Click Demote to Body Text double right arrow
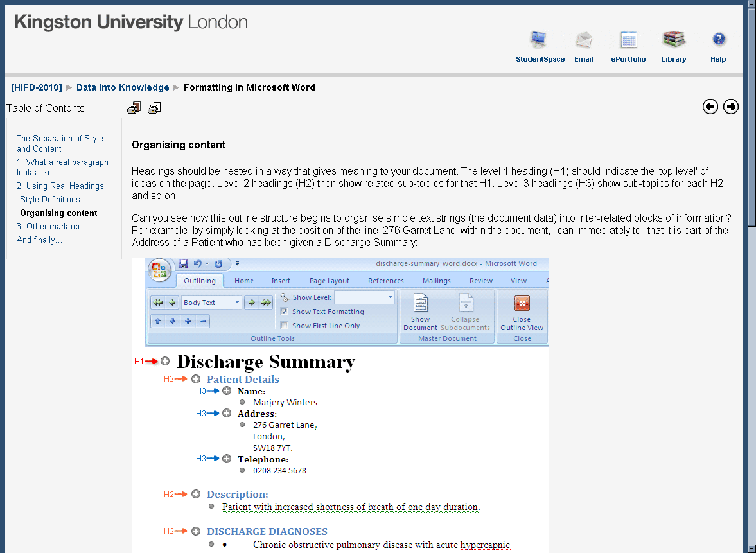 pos(266,303)
